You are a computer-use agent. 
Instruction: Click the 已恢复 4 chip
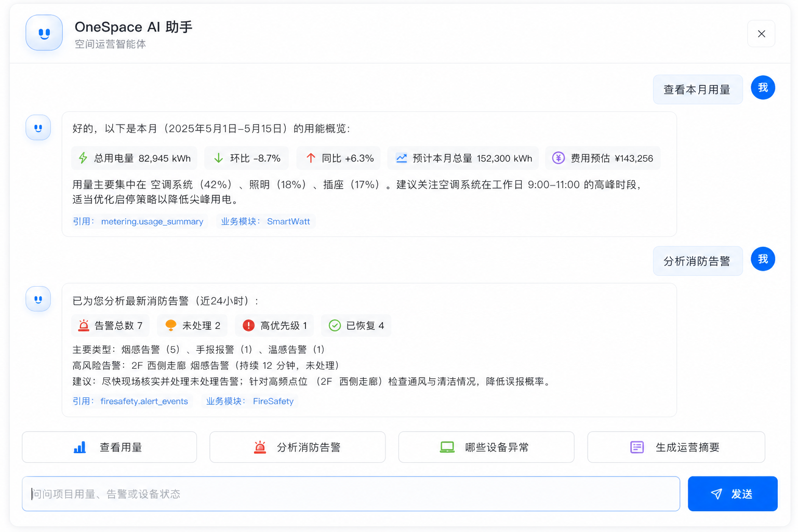pyautogui.click(x=356, y=326)
